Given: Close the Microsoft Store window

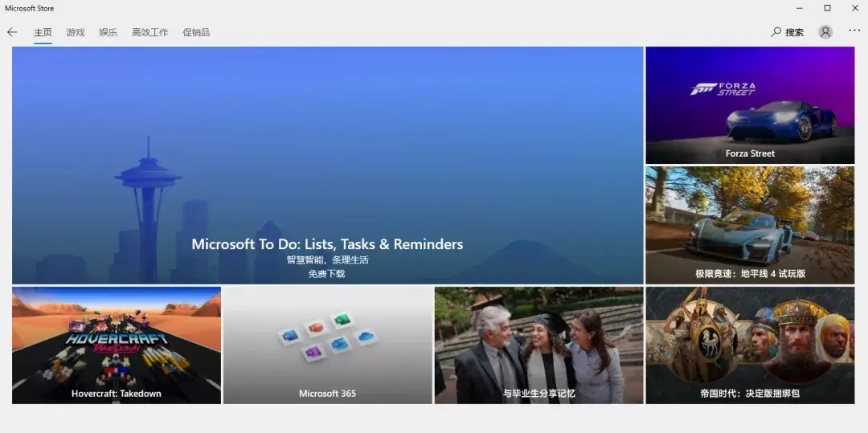Looking at the screenshot, I should tap(854, 8).
